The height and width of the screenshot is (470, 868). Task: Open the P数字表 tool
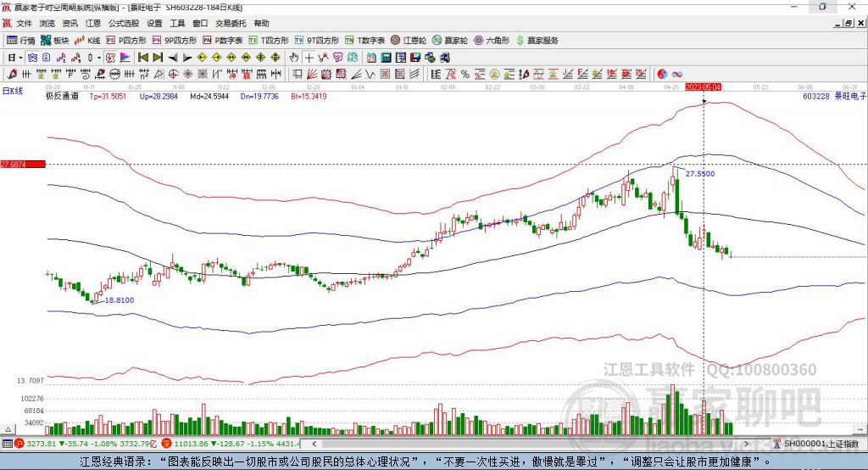tap(223, 41)
